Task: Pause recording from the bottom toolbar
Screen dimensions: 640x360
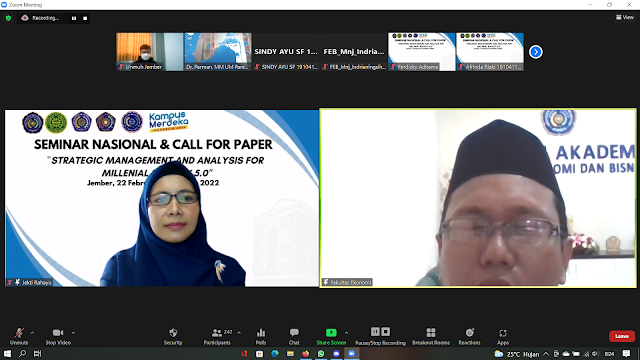Action: [x=375, y=331]
